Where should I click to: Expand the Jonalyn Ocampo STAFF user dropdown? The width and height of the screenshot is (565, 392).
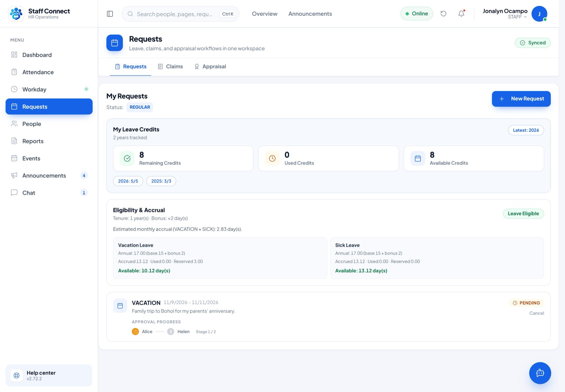(x=515, y=14)
